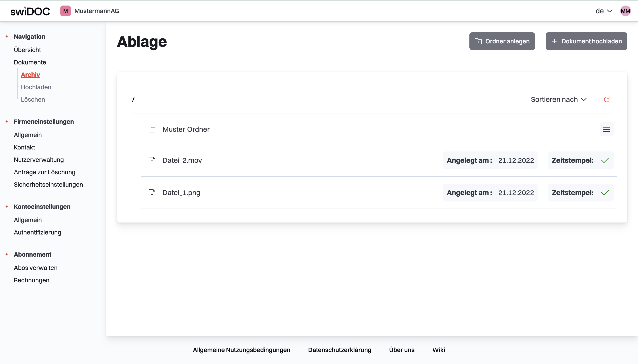Image resolution: width=638 pixels, height=364 pixels.
Task: Open the Löschen sidebar entry
Action: coord(33,99)
